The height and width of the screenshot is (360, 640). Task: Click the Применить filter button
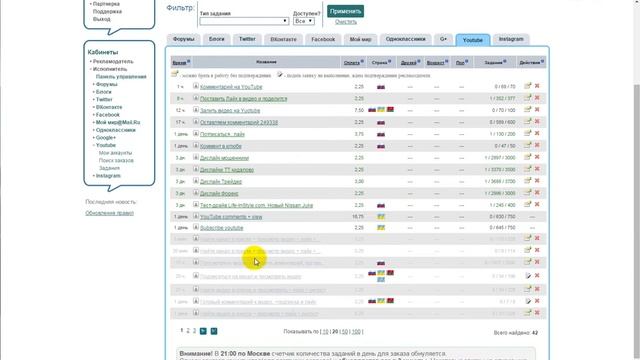pyautogui.click(x=345, y=11)
